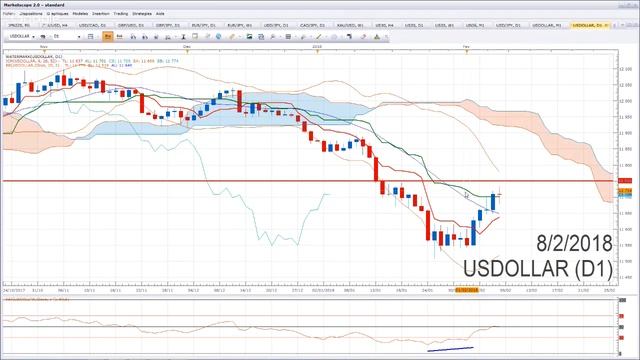Screen dimensions: 640x360
Task: Select the highlighted candlestick chart mode icon
Action: coord(108,37)
